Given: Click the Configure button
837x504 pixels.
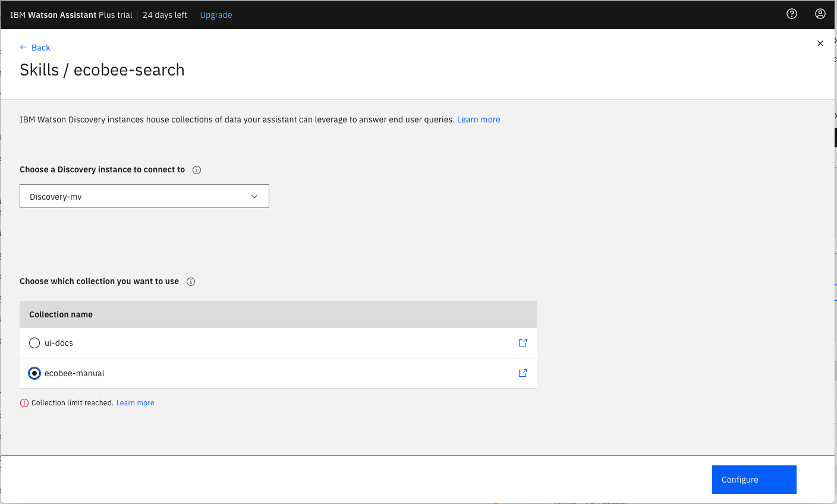Looking at the screenshot, I should pyautogui.click(x=754, y=480).
